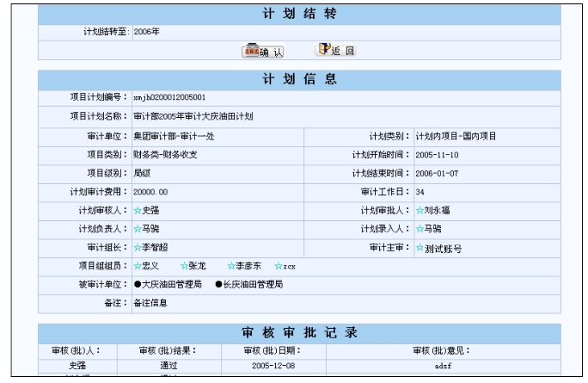Click the bullet before 大庆油田管理局
Viewport: 588px width, 383px height.
pos(137,284)
